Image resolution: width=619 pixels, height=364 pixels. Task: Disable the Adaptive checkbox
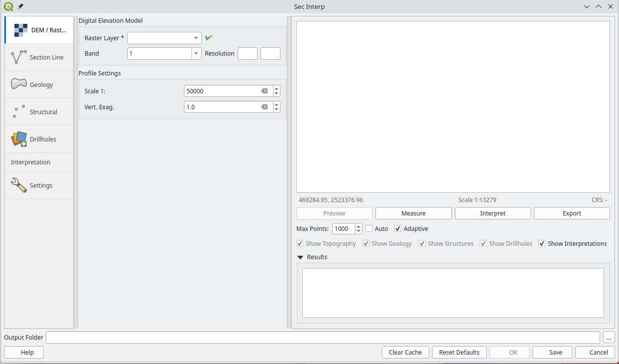(x=398, y=228)
